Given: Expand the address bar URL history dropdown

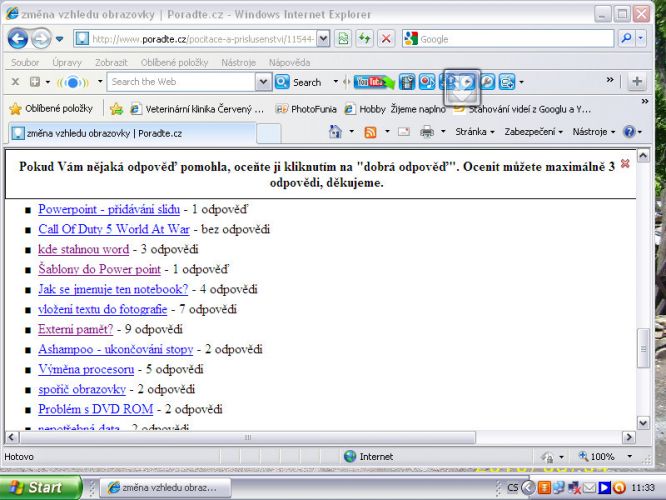Looking at the screenshot, I should click(323, 39).
